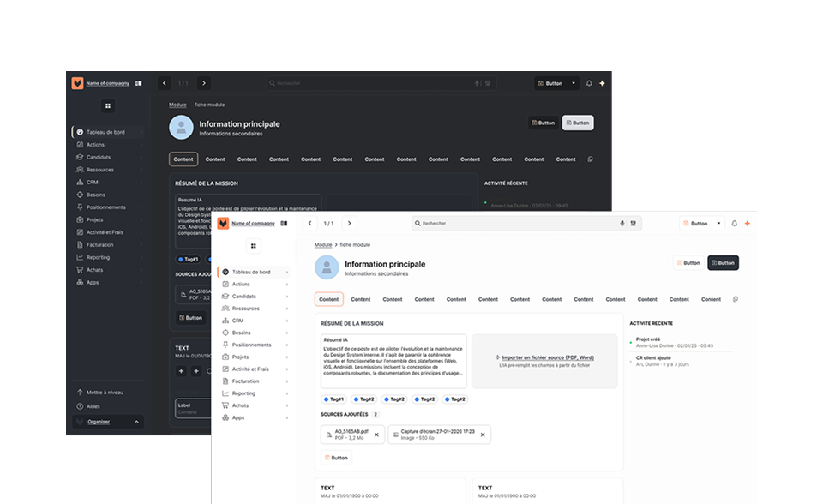Open Apps in the dark sidebar

(x=109, y=283)
